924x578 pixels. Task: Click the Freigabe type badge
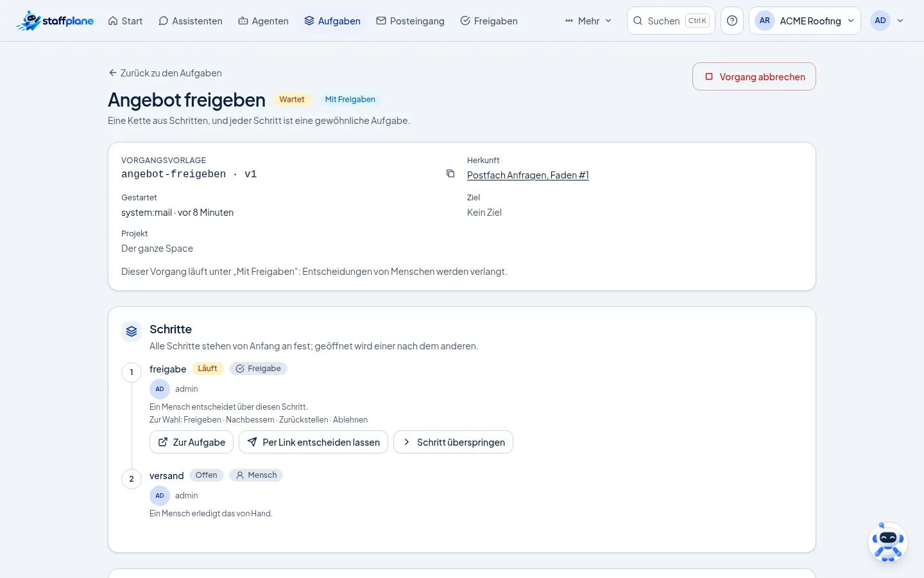[258, 369]
